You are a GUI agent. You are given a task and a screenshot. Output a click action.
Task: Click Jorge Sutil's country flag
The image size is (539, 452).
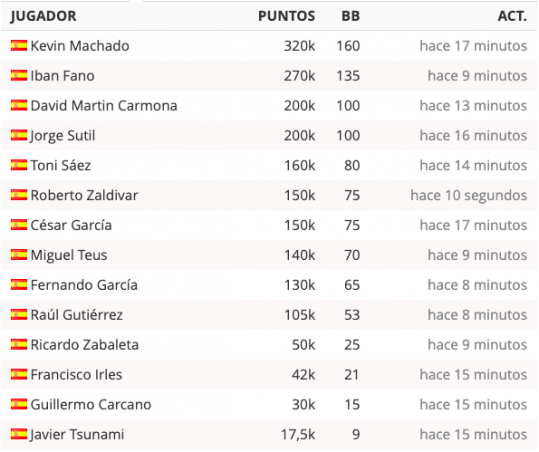click(19, 135)
